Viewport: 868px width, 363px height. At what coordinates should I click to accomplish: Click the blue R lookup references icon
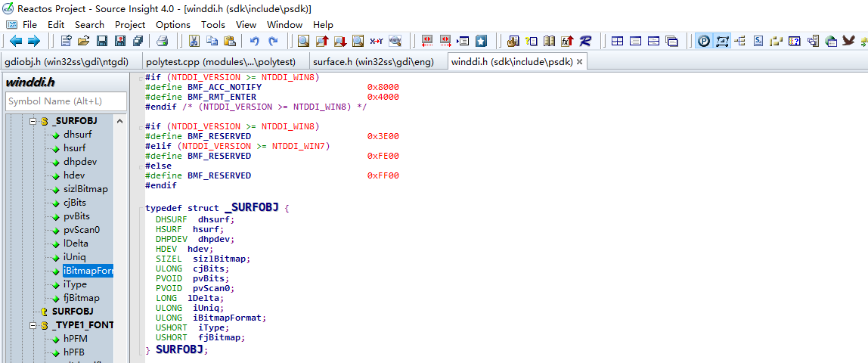[x=586, y=41]
